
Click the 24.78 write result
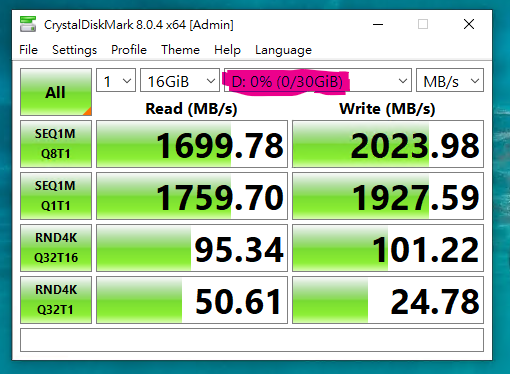pyautogui.click(x=388, y=300)
